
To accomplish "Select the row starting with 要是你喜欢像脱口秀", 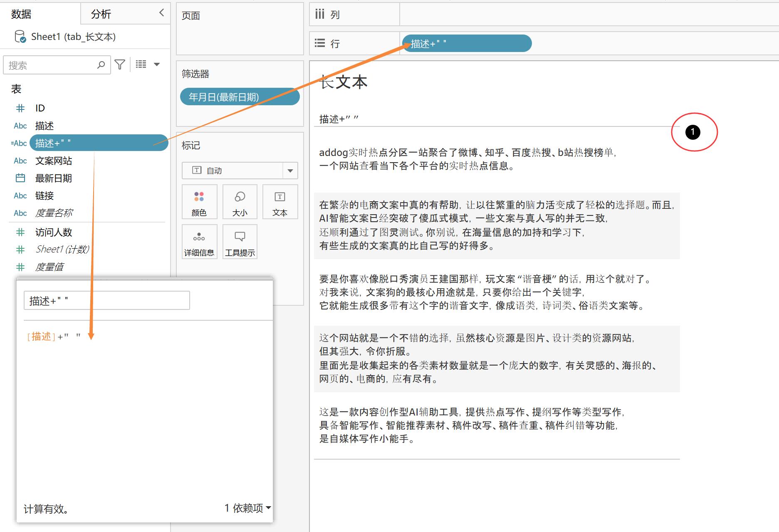I will (x=497, y=292).
